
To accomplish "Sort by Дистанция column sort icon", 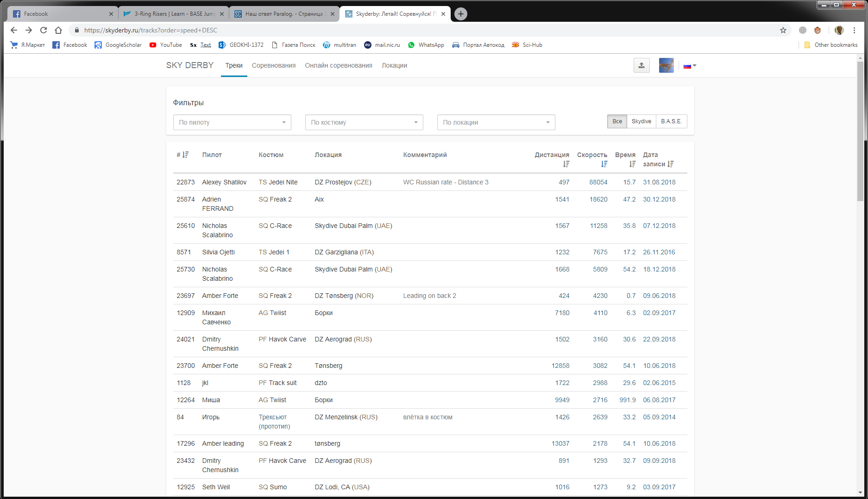I will tap(566, 164).
